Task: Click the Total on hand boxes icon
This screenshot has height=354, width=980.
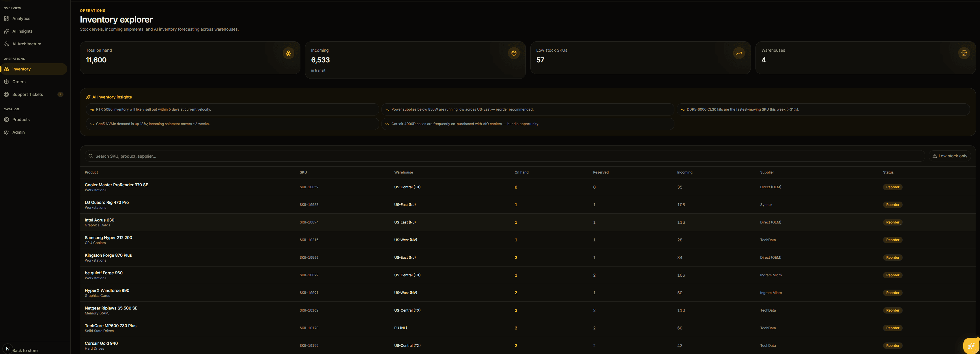Action: (289, 53)
